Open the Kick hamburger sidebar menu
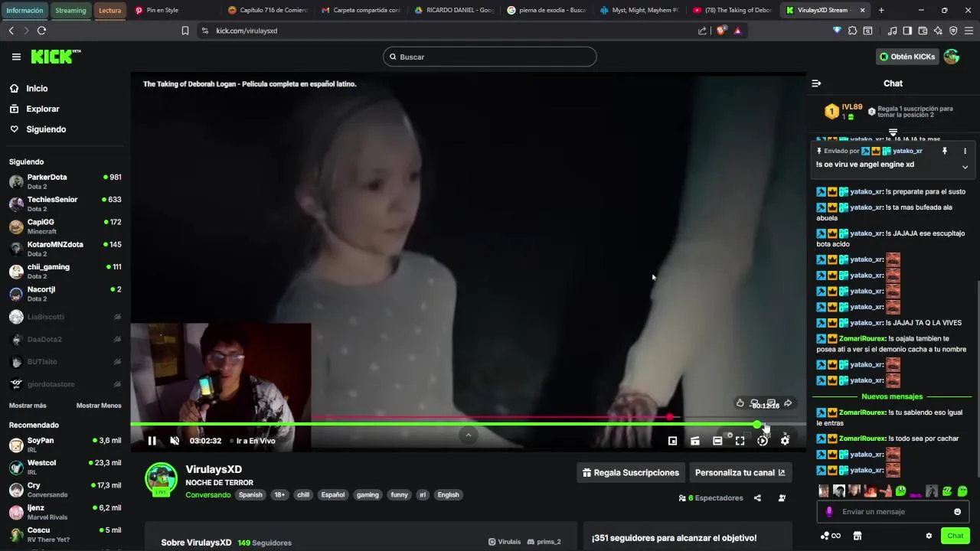The image size is (980, 551). click(16, 57)
